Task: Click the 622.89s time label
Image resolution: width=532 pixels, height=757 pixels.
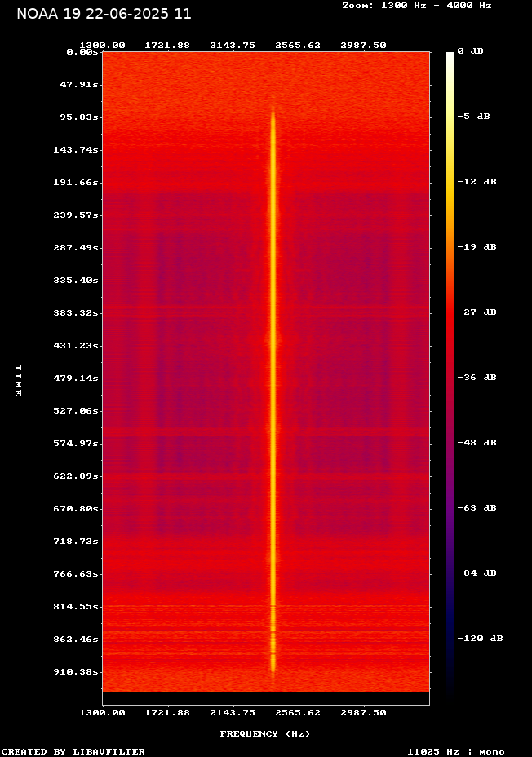Action: 76,476
